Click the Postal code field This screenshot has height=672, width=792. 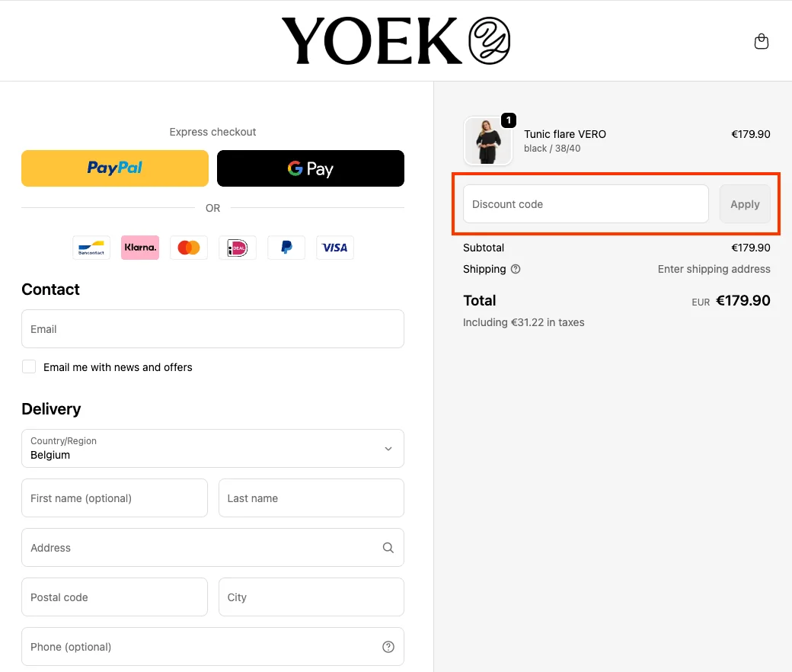[114, 597]
